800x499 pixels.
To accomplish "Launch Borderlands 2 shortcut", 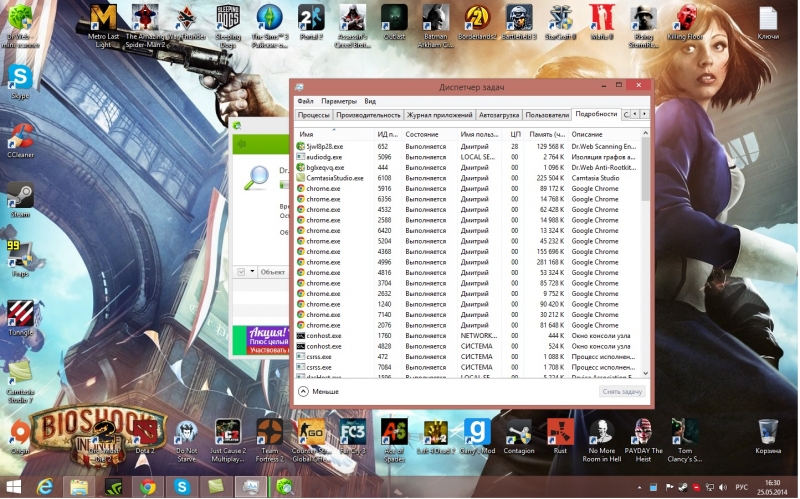I will tap(477, 23).
